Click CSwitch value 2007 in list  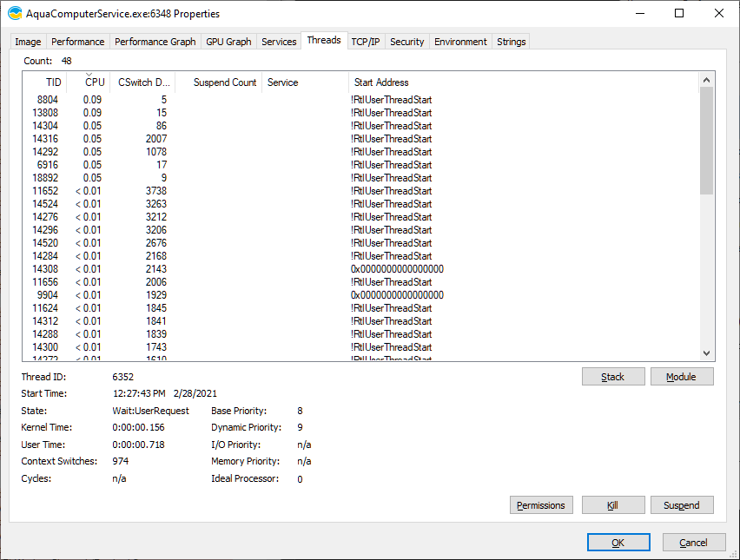pyautogui.click(x=156, y=139)
